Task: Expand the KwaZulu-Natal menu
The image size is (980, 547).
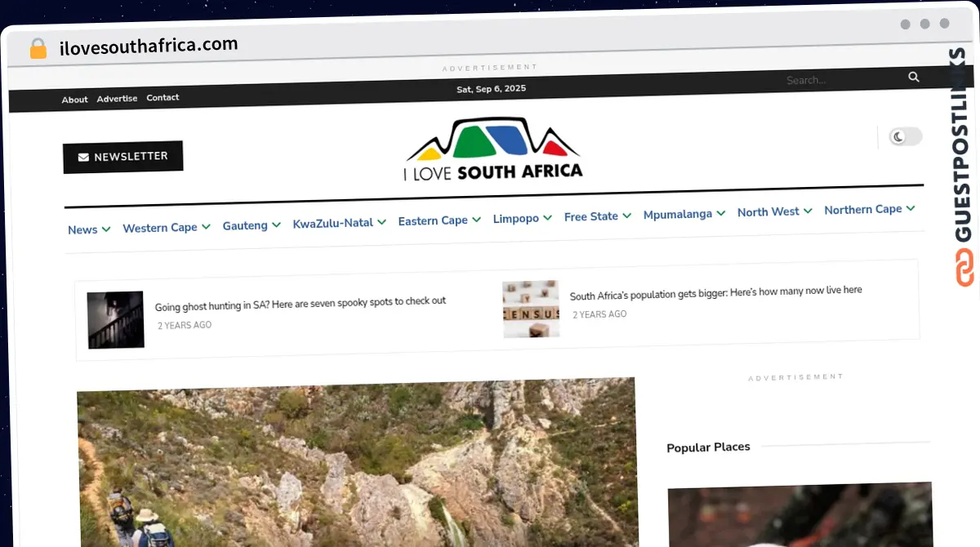Action: [x=339, y=222]
